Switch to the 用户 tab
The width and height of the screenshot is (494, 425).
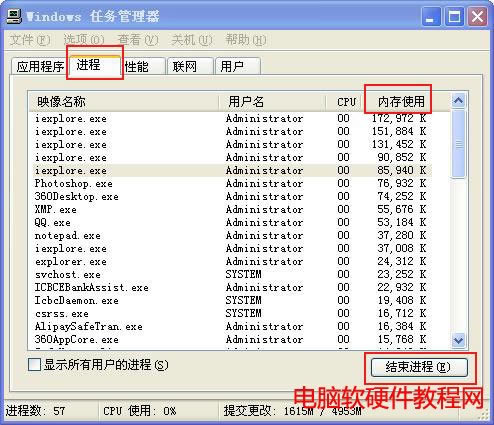pyautogui.click(x=238, y=66)
